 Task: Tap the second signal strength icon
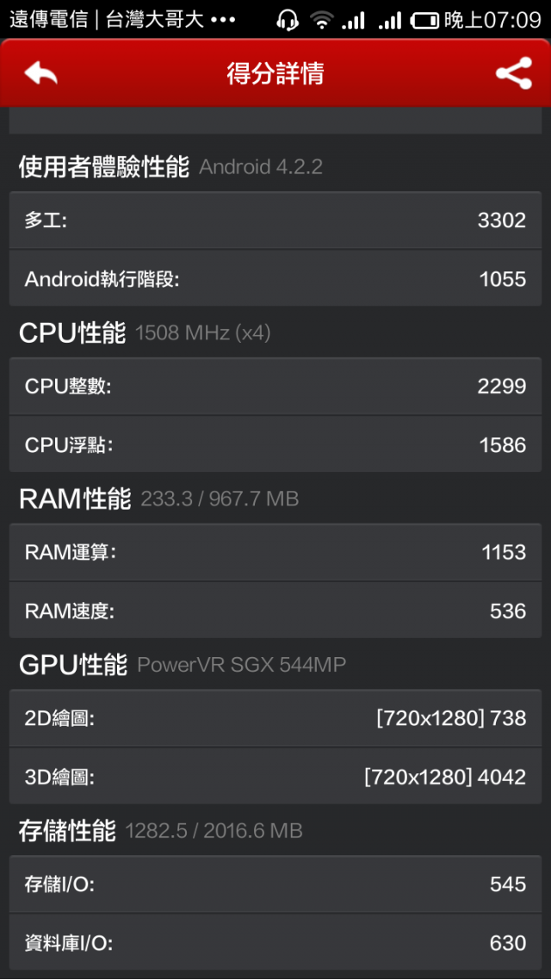[390, 21]
